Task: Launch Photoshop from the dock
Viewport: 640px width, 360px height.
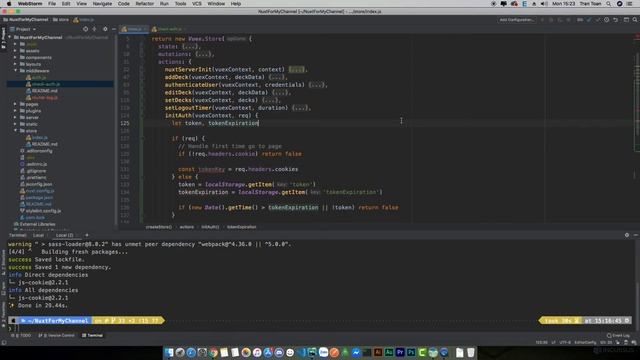Action: (x=411, y=352)
